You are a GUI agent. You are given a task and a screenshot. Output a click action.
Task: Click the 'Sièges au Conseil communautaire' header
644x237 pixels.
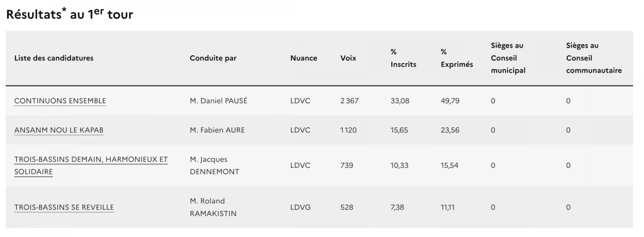(593, 58)
